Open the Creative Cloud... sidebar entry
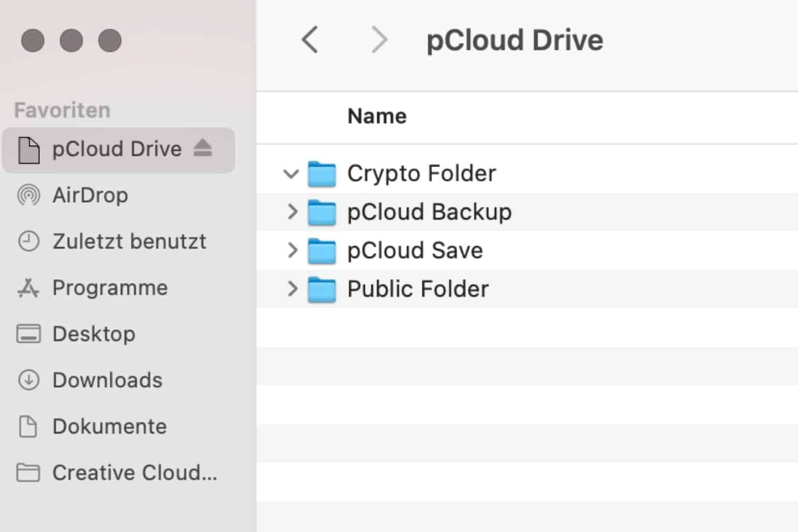Viewport: 798px width, 532px height. pos(135,472)
